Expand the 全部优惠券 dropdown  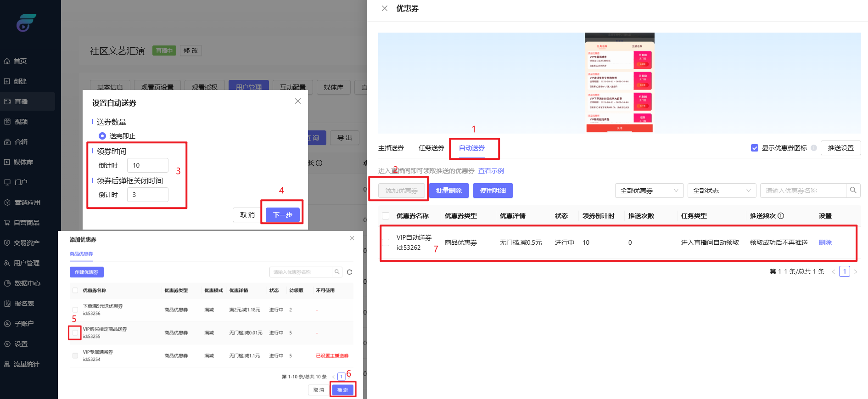click(649, 191)
